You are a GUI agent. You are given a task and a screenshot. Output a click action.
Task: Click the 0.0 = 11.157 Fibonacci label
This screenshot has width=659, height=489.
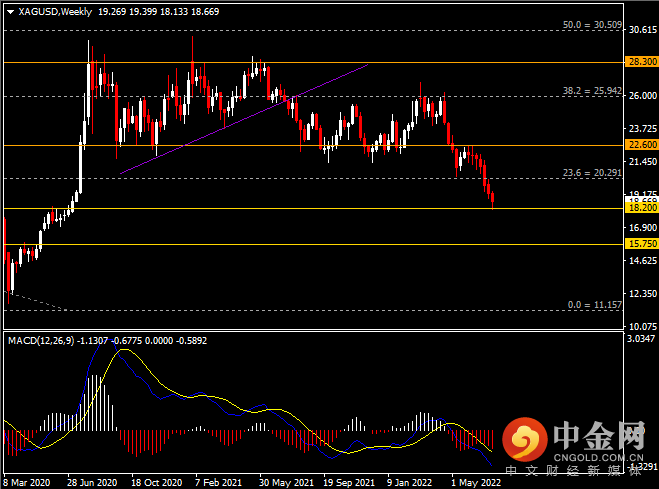(595, 305)
